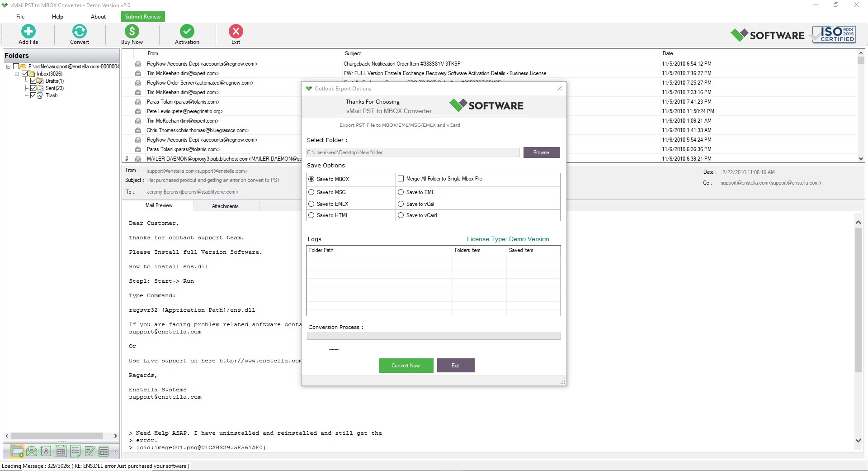Select the calendar icon in bottom bar
The width and height of the screenshot is (868, 471).
click(x=61, y=451)
